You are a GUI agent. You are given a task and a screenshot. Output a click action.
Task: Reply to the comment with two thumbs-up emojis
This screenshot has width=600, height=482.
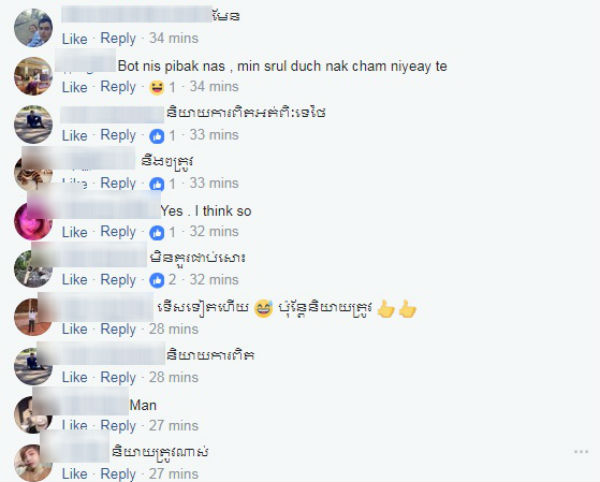coord(118,329)
